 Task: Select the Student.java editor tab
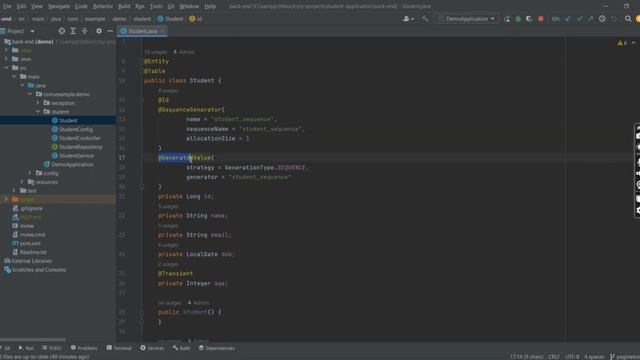pyautogui.click(x=142, y=31)
